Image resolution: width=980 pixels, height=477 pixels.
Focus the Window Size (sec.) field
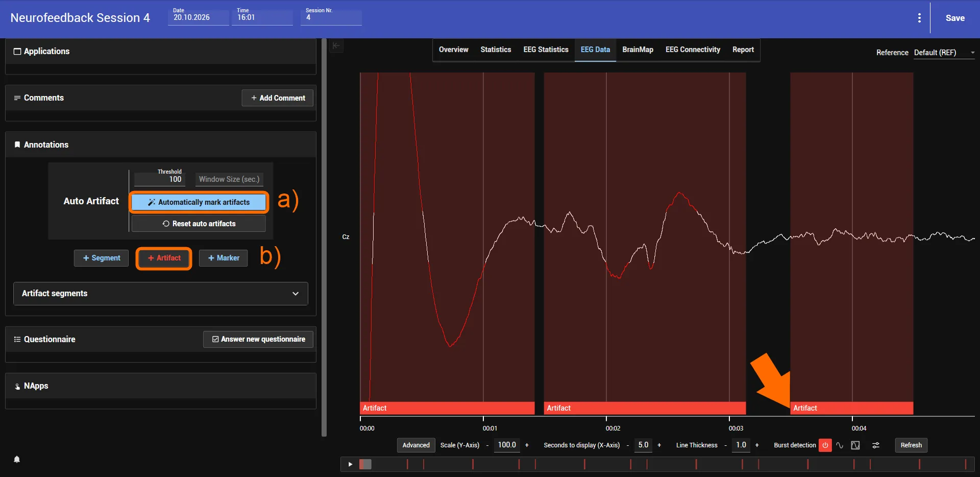pos(230,179)
